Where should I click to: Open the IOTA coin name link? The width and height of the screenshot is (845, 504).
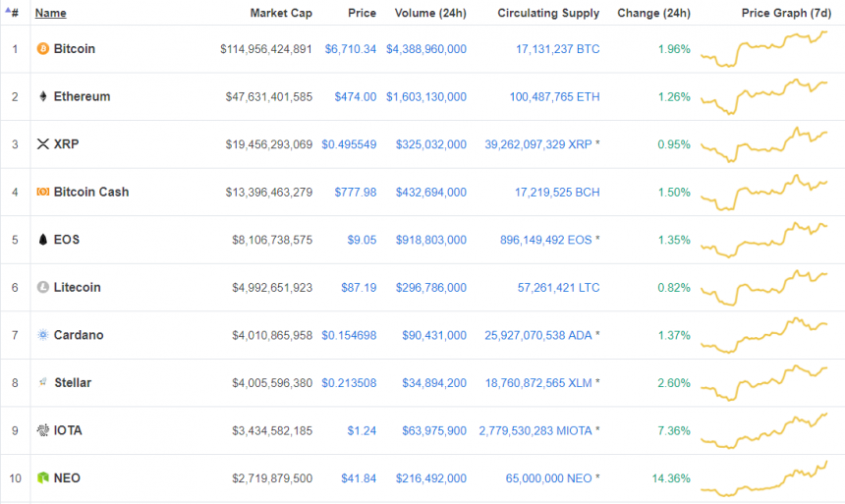click(68, 430)
